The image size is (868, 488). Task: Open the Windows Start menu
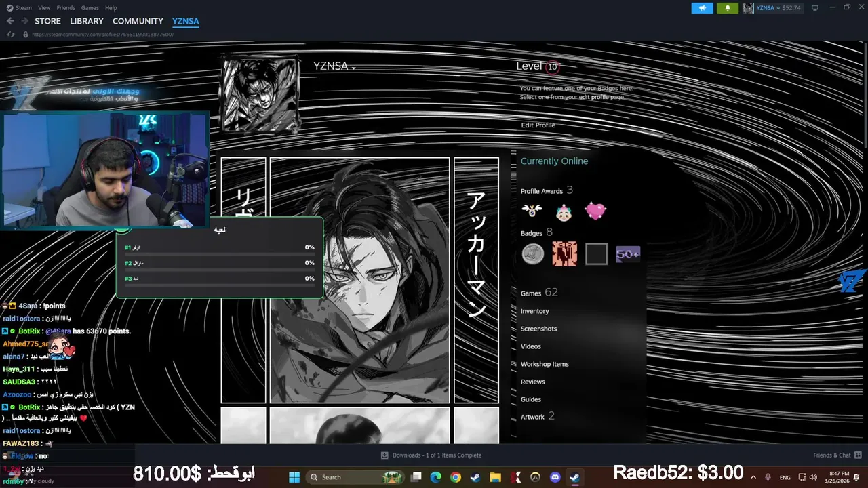[294, 477]
